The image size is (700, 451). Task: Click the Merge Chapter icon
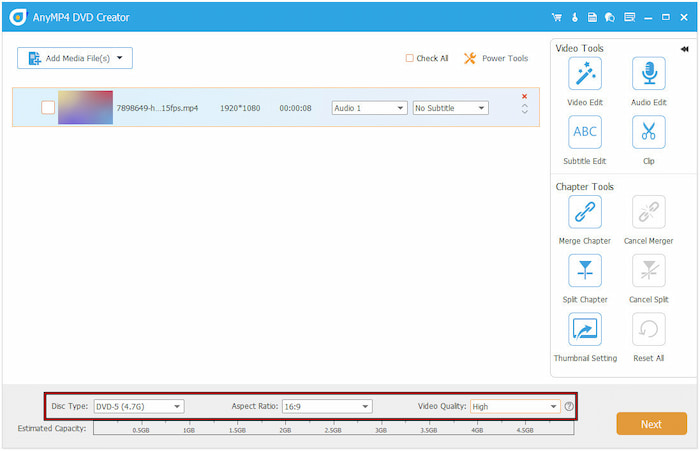(x=585, y=212)
